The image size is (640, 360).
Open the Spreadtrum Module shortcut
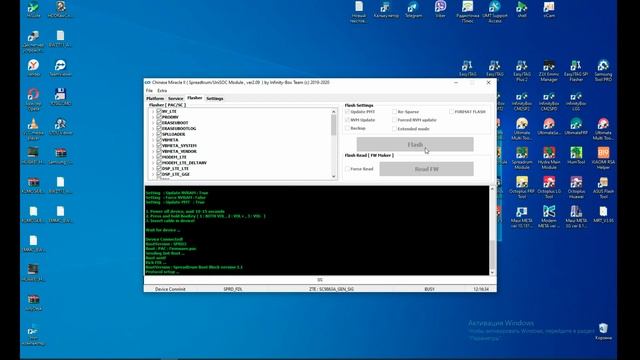click(522, 158)
